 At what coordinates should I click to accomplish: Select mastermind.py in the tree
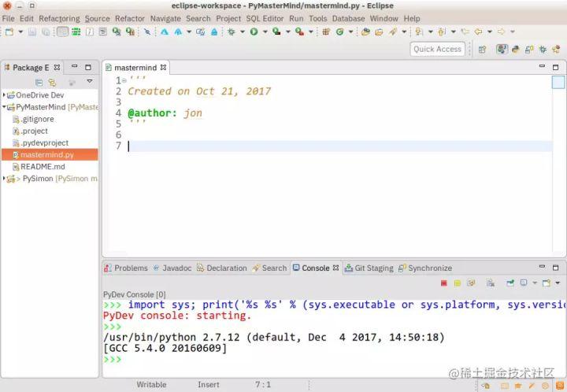point(50,154)
